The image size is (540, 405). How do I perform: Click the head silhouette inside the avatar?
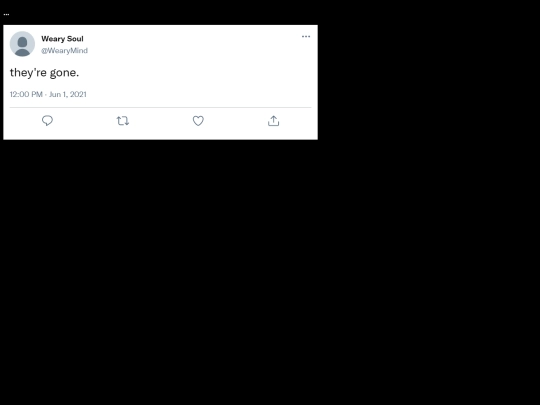[x=22, y=42]
